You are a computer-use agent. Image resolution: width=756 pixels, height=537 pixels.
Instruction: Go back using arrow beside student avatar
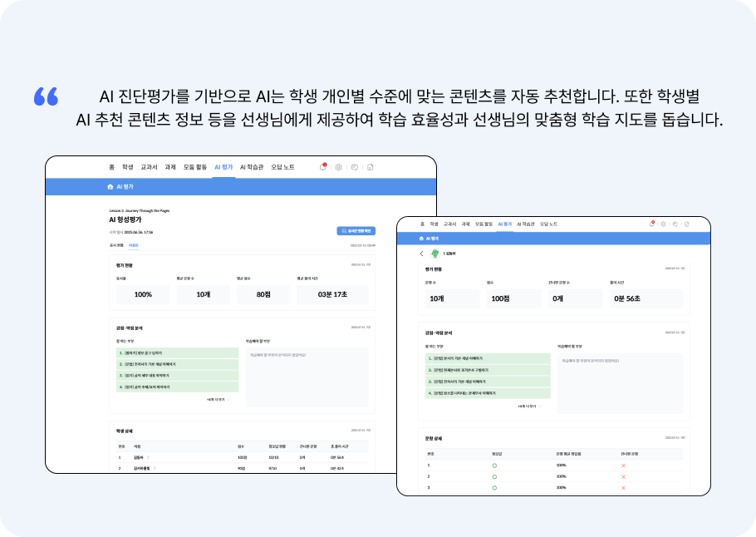pyautogui.click(x=422, y=254)
